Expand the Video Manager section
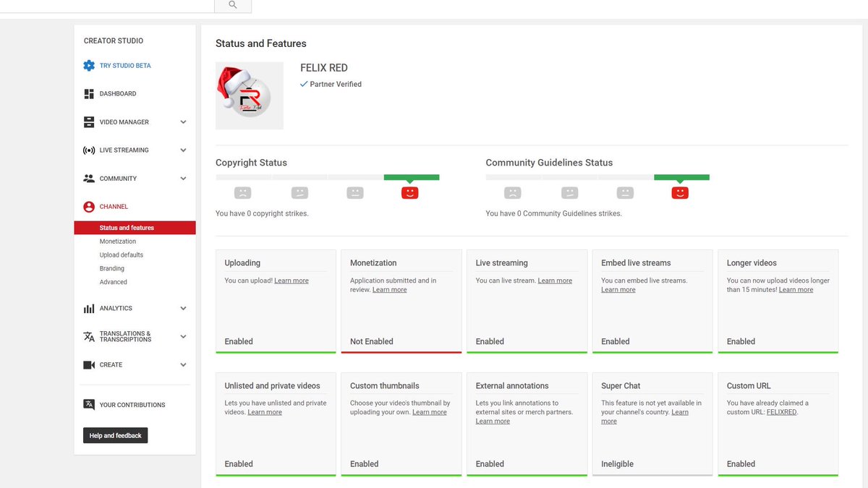 183,122
